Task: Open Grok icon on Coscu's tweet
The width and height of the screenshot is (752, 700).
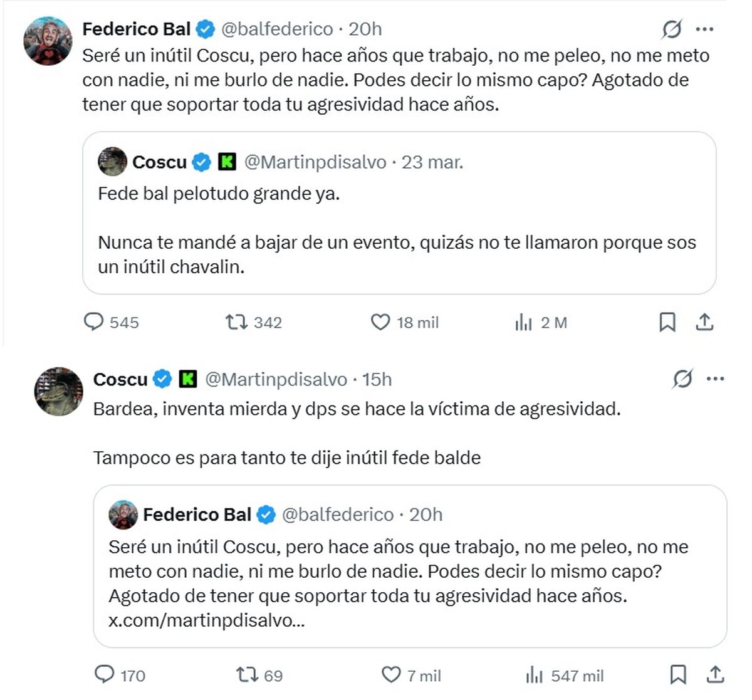Action: tap(682, 379)
